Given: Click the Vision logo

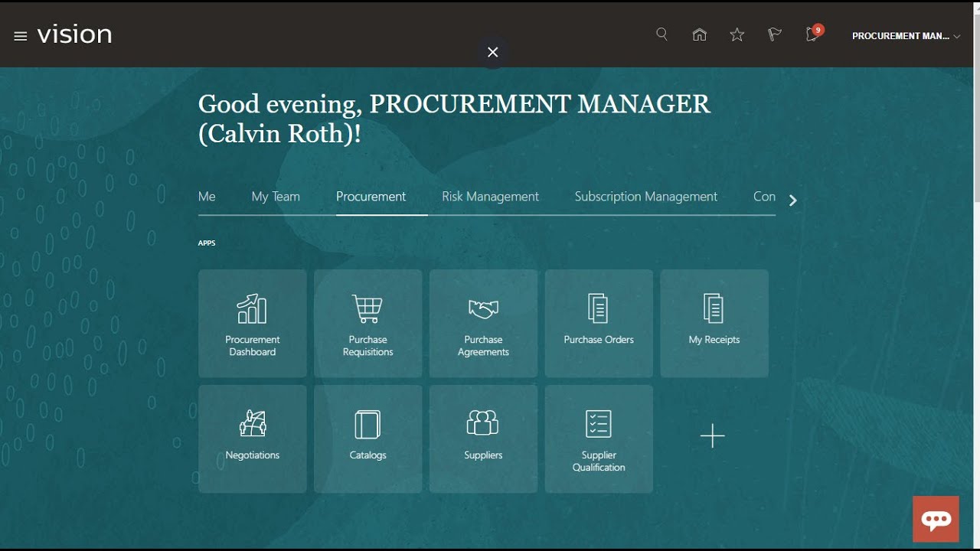Looking at the screenshot, I should [74, 34].
